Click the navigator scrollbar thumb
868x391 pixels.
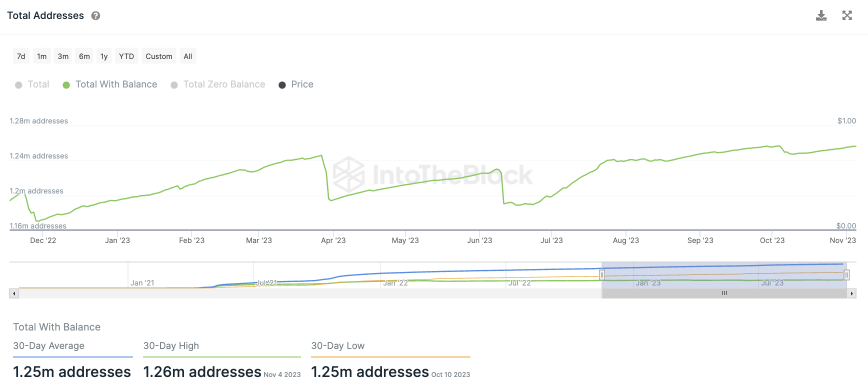click(724, 293)
